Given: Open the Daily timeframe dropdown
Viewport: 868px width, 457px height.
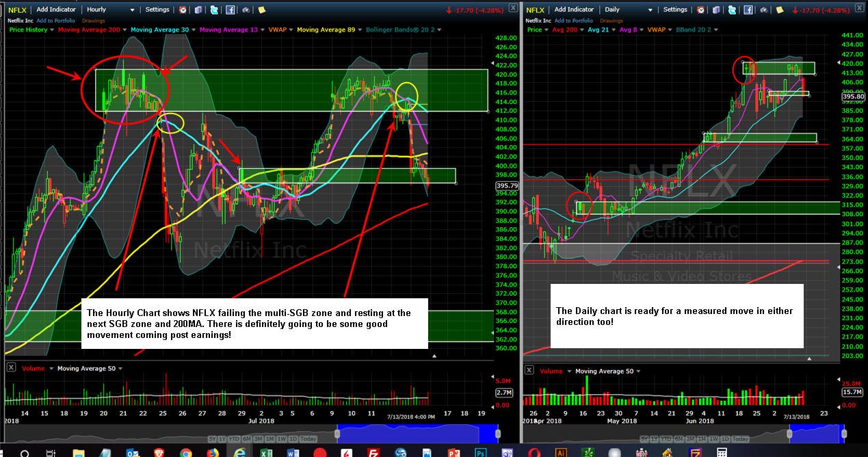Looking at the screenshot, I should pyautogui.click(x=629, y=10).
